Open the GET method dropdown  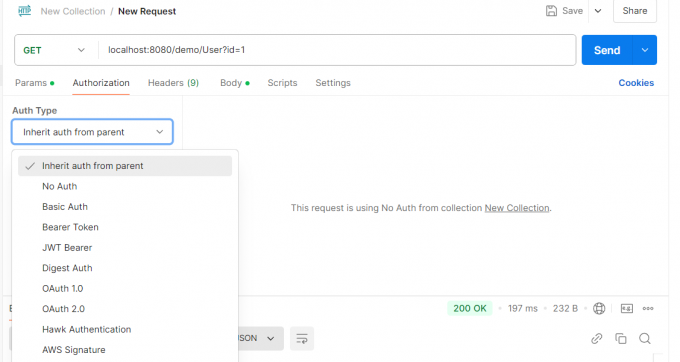[54, 50]
